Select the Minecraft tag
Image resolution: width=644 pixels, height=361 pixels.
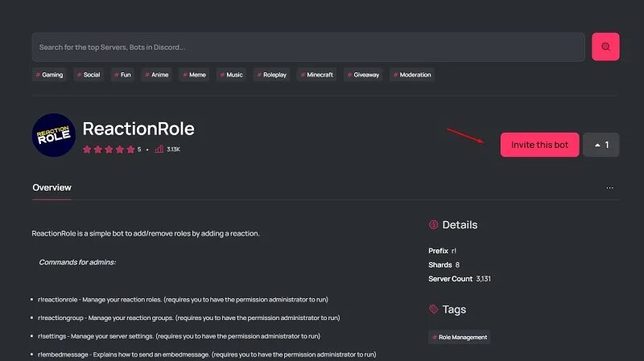click(316, 75)
